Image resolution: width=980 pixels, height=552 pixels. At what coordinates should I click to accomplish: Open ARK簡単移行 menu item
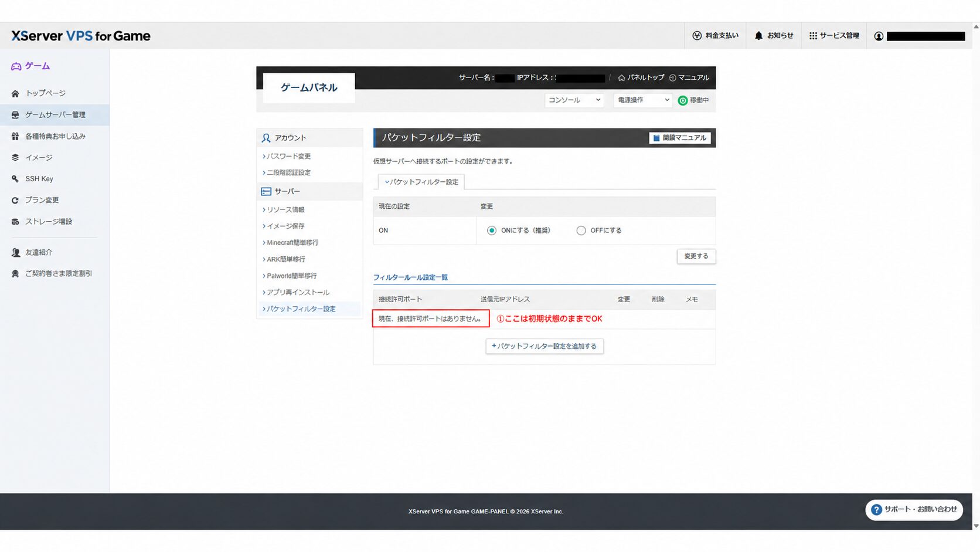[284, 259]
